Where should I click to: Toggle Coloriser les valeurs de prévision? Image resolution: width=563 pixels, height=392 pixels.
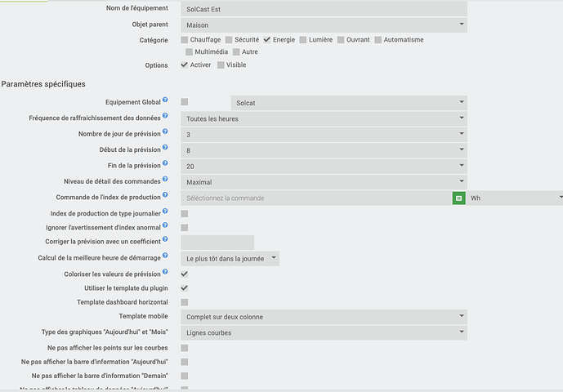tap(185, 274)
